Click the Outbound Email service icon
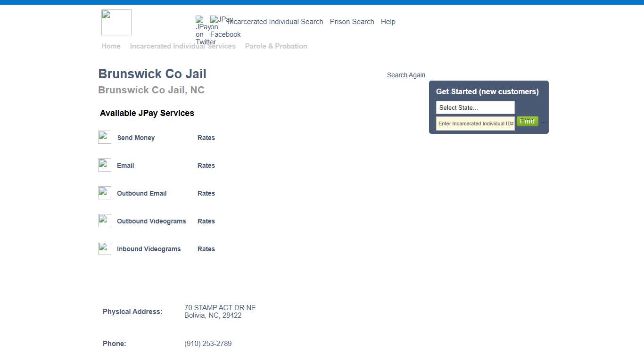Screen dimensions: 644x362 point(104,192)
